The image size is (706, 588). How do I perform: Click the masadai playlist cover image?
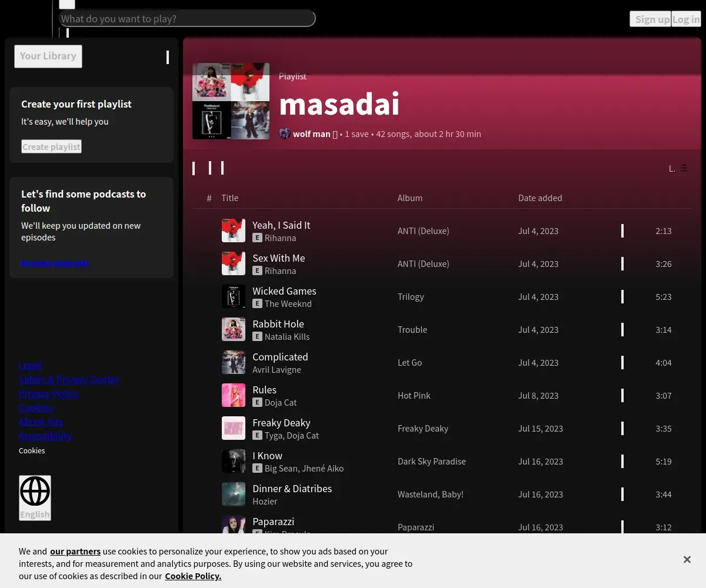pos(231,101)
